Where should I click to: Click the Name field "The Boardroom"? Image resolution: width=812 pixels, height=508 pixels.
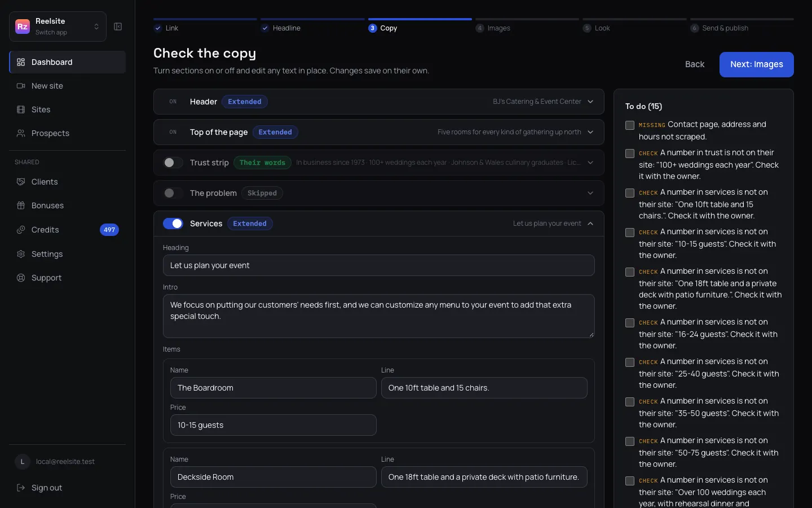[273, 388]
